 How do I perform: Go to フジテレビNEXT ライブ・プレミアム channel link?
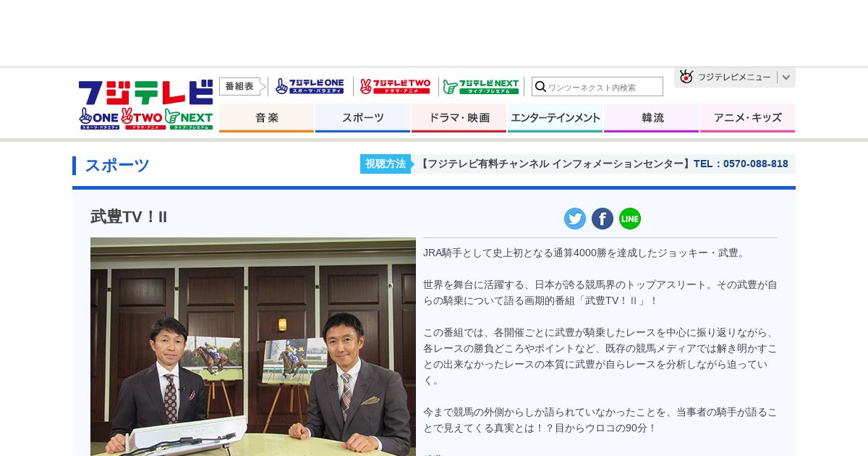click(x=481, y=87)
